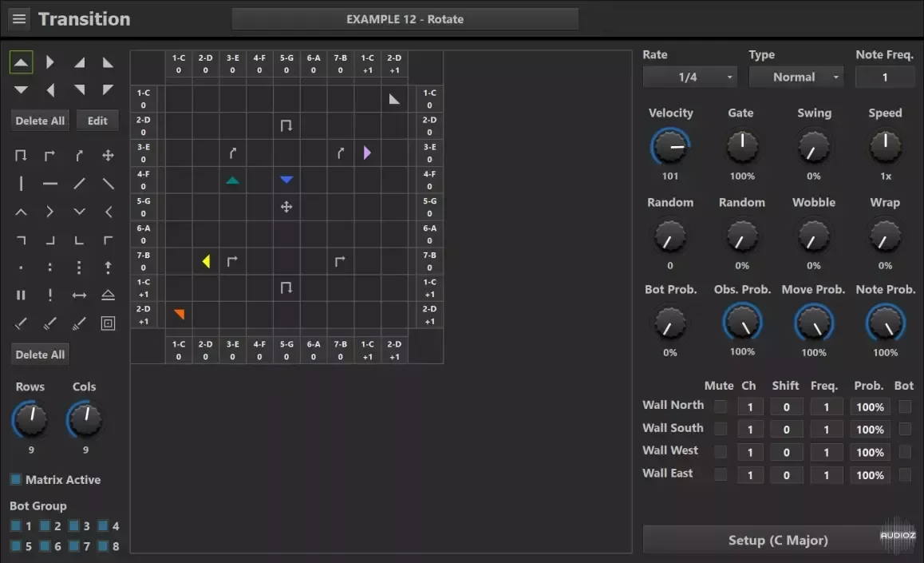Mute the Wall South row

pyautogui.click(x=720, y=429)
